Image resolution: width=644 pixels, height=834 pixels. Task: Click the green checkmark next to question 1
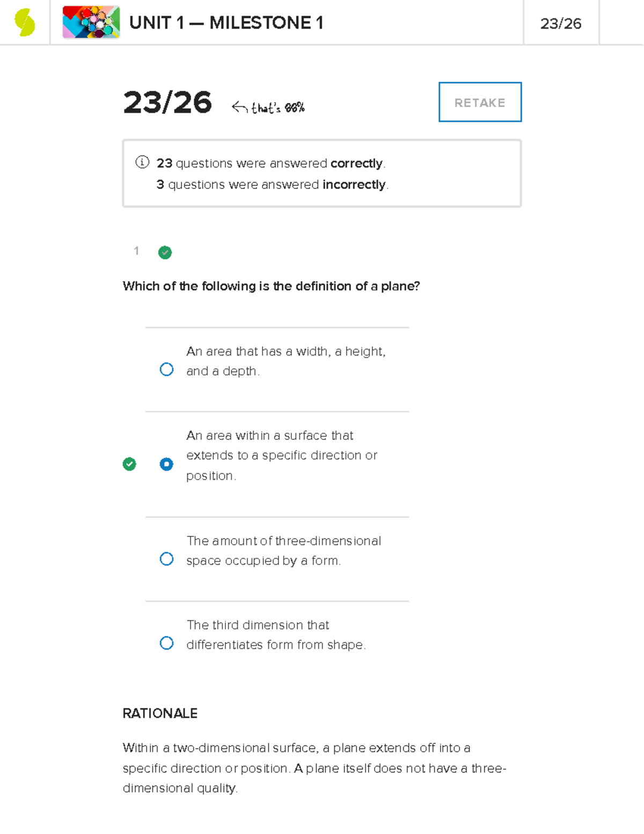coord(165,252)
